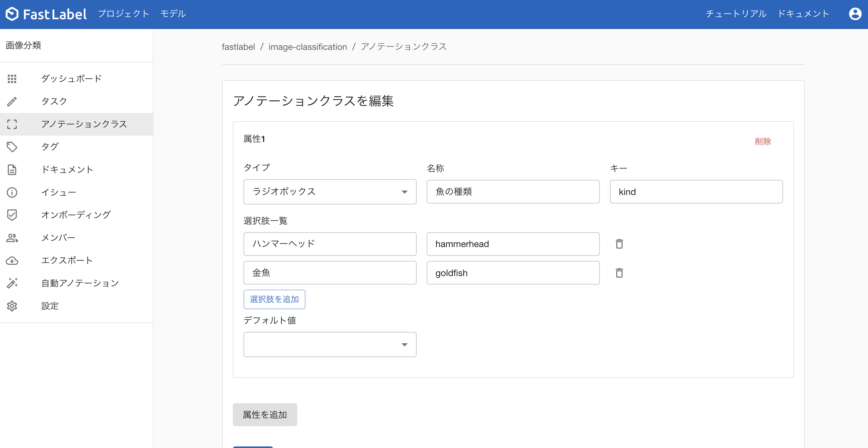Click the auto-annotation magic wand icon
Image resolution: width=868 pixels, height=448 pixels.
(x=12, y=283)
